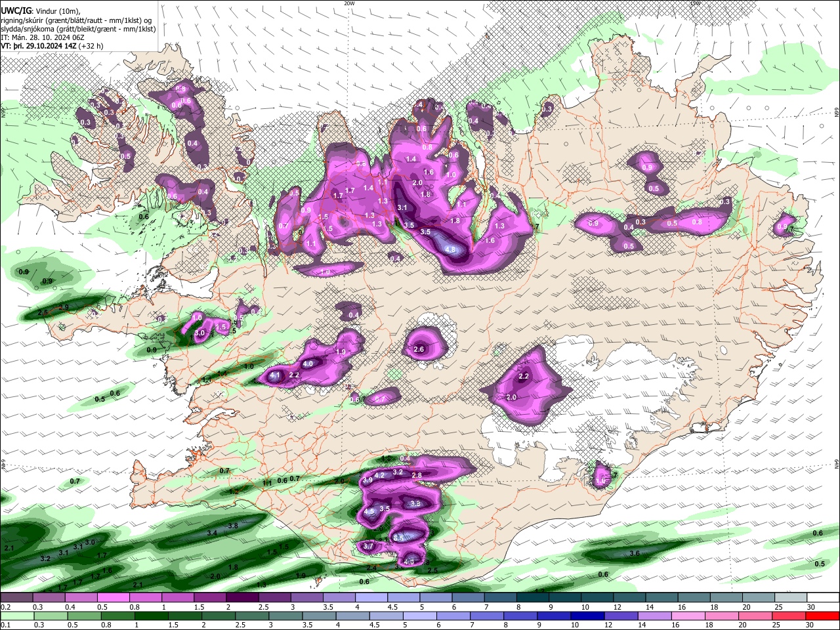Click the 'VT: Þri. 29.10.2024 14Z (+32 h)' line
Viewport: 840px width, 630px height.
(x=52, y=46)
